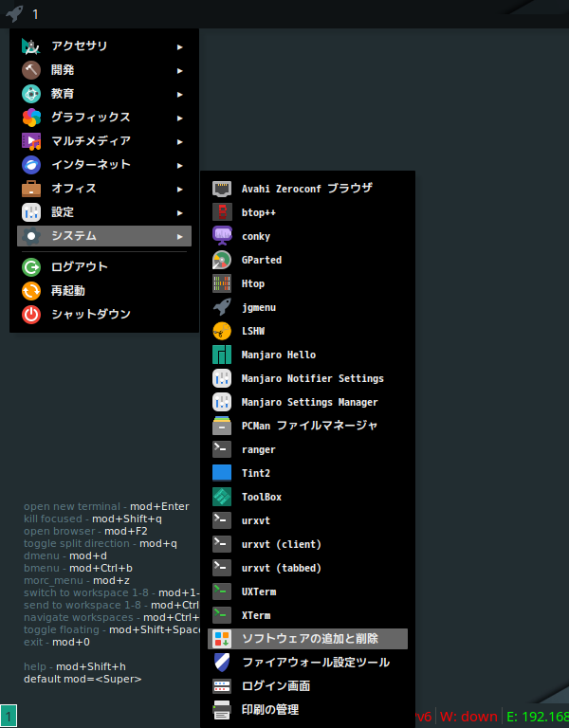The height and width of the screenshot is (728, 569).
Task: Click 'open new terminal' help line on desktop
Action: point(106,506)
